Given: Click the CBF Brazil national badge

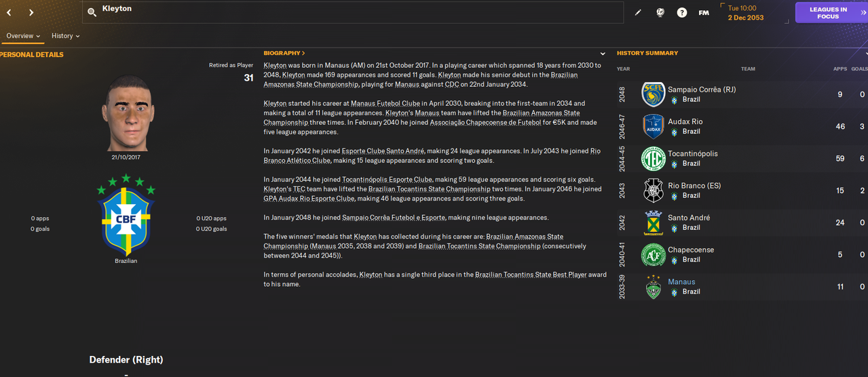Looking at the screenshot, I should pos(127,214).
